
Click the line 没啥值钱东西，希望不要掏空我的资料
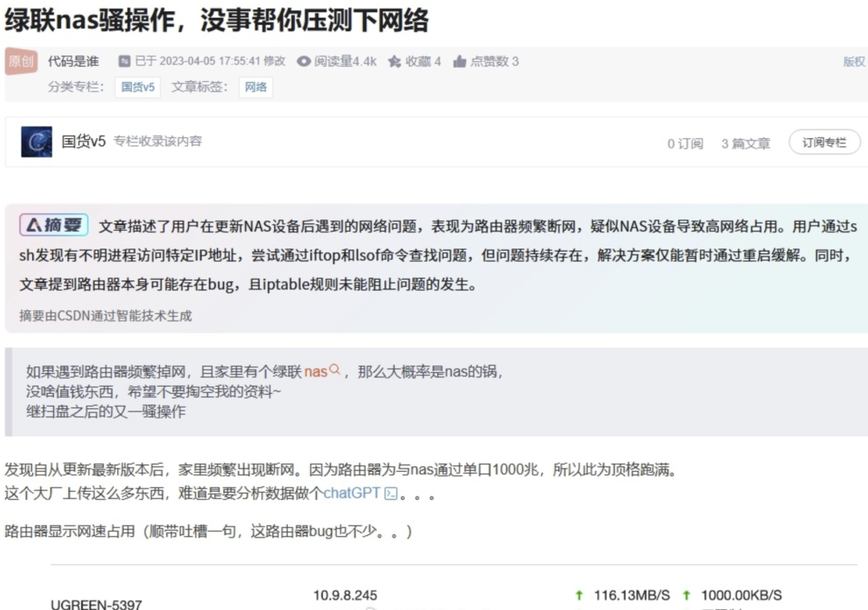[154, 391]
